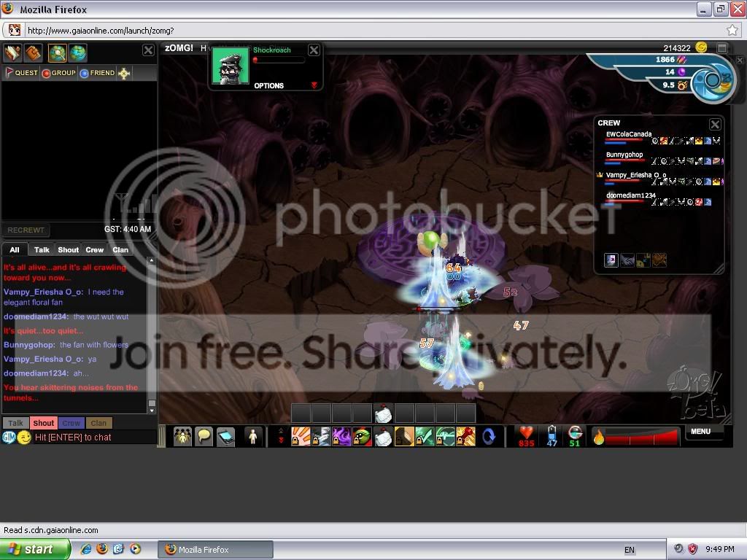Image resolution: width=747 pixels, height=560 pixels.
Task: Select crew leader Vampy_Eriesha O_o
Action: pos(635,175)
